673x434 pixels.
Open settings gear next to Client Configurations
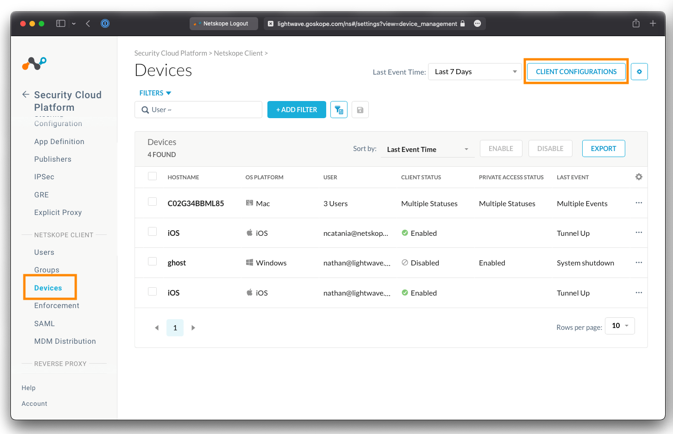pos(639,72)
